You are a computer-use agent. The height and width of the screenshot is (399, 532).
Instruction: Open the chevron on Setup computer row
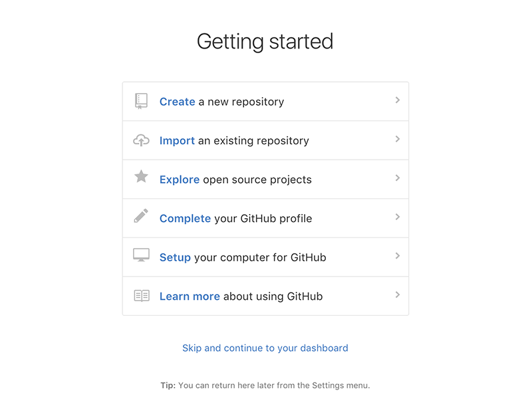tap(398, 256)
